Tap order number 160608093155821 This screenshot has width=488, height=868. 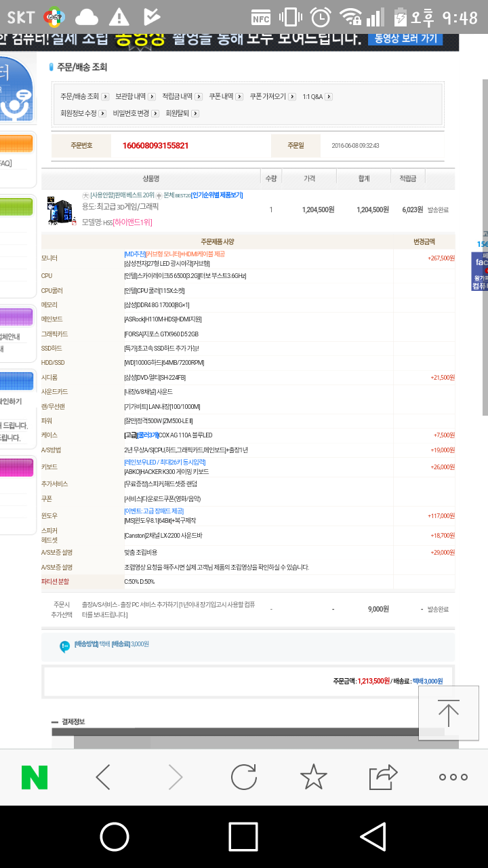pos(155,145)
